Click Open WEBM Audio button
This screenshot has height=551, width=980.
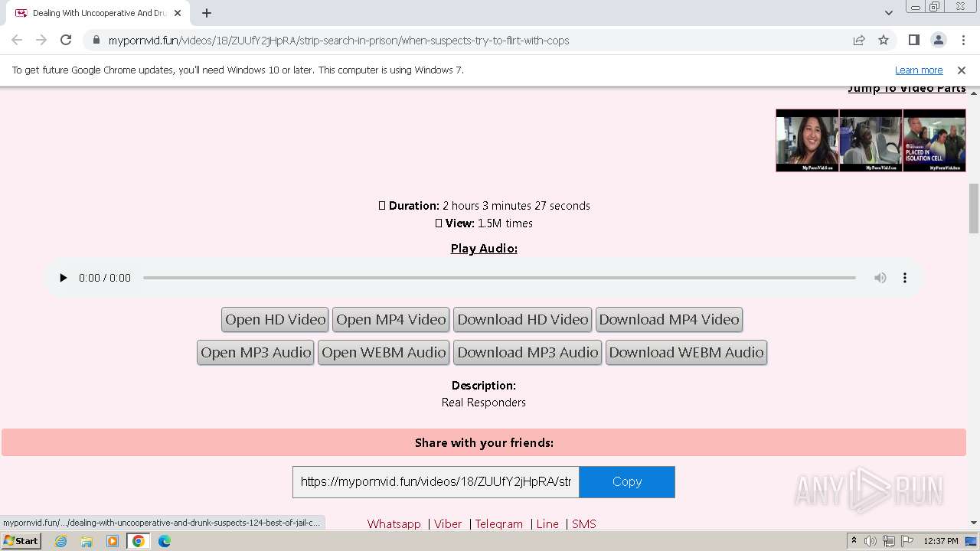coord(384,353)
